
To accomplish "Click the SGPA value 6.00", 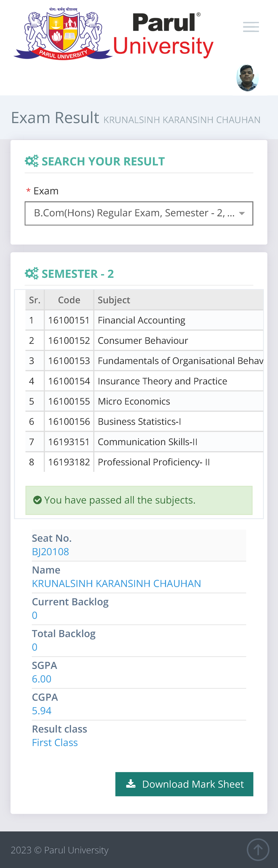I will point(42,679).
